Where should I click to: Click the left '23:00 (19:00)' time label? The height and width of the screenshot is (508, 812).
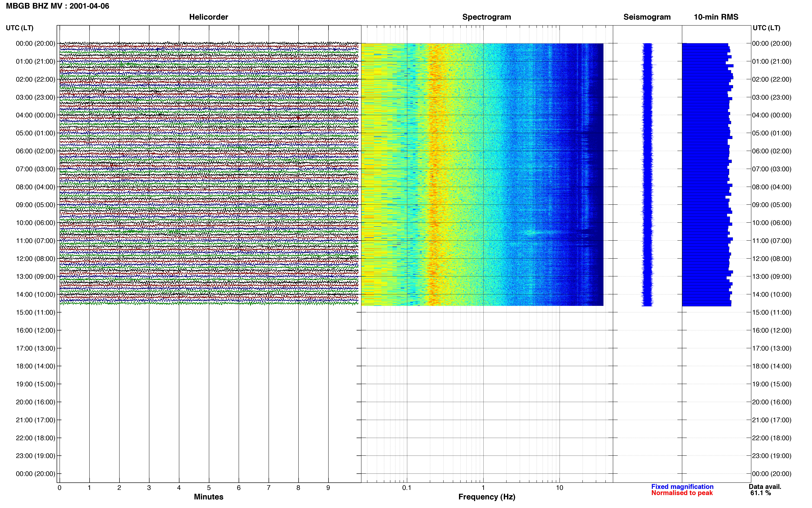[36, 456]
